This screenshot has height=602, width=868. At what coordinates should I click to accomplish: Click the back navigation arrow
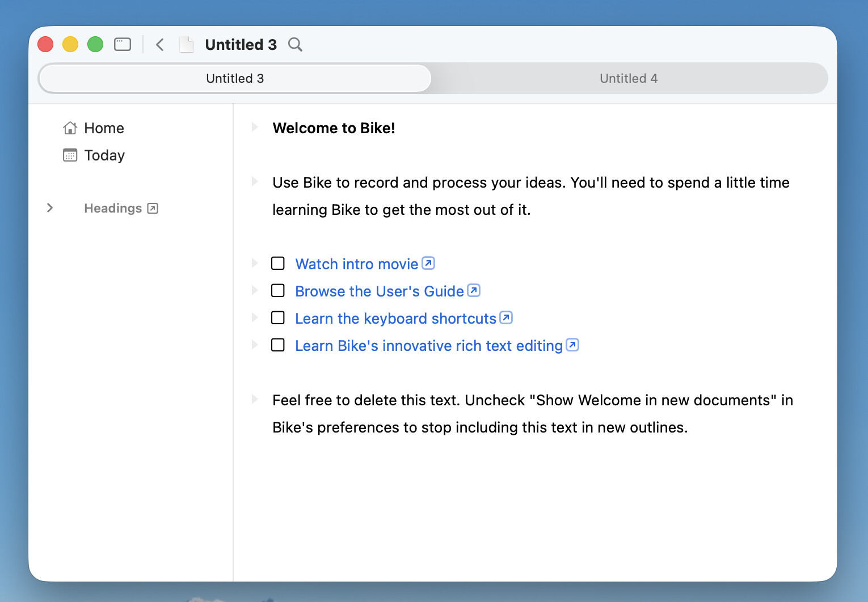(160, 44)
